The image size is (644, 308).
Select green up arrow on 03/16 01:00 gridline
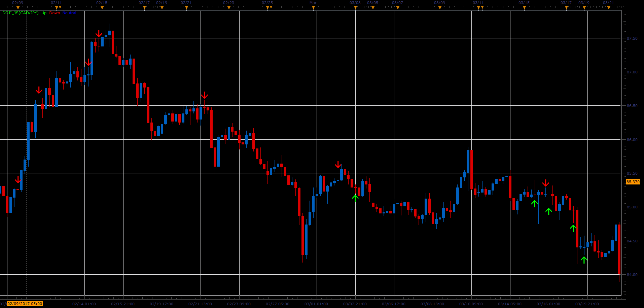(x=549, y=211)
